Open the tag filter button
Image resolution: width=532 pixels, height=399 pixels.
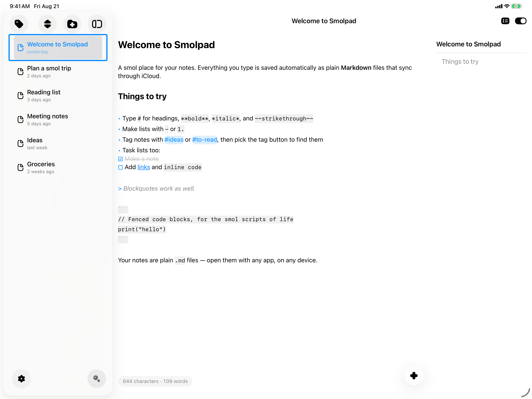(x=19, y=24)
